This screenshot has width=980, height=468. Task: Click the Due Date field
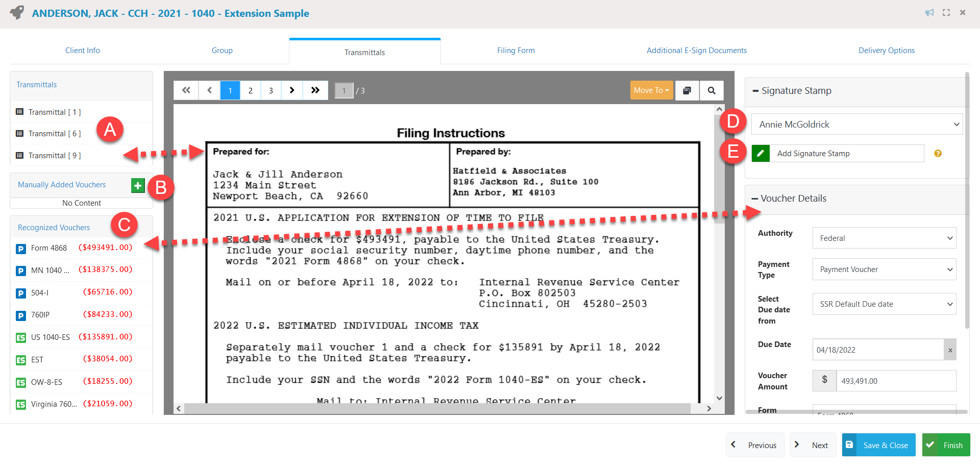point(878,350)
